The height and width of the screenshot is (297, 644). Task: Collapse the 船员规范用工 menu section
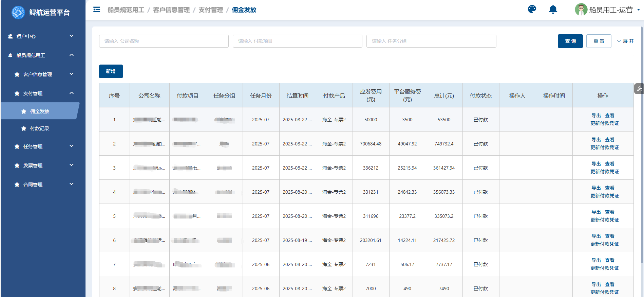click(71, 55)
